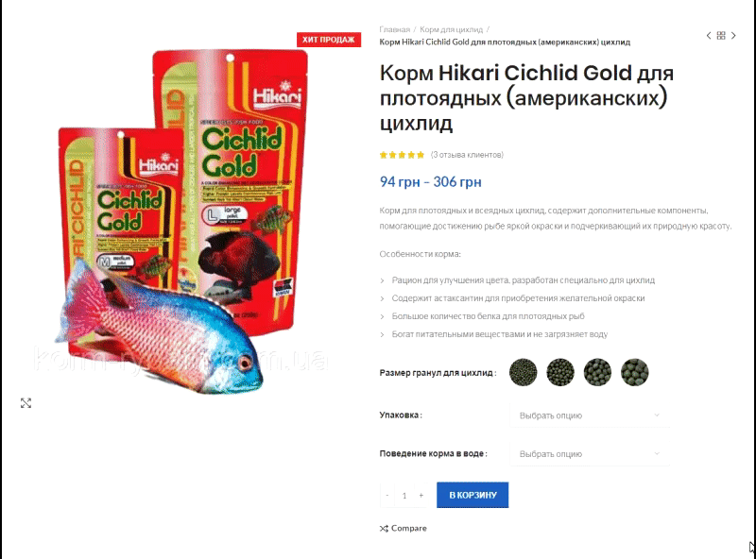The height and width of the screenshot is (559, 756).
Task: Open the Главная breadcrumb link
Action: [x=394, y=29]
